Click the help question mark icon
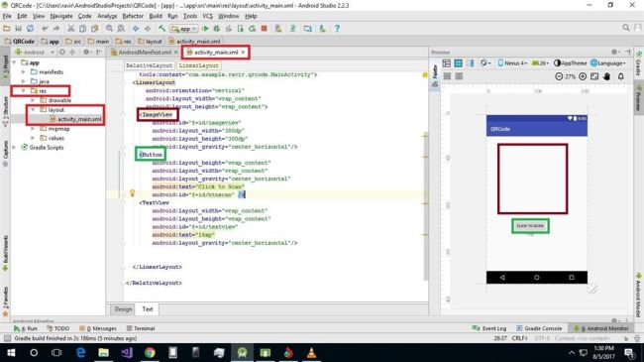644x362 pixels. tap(337, 29)
